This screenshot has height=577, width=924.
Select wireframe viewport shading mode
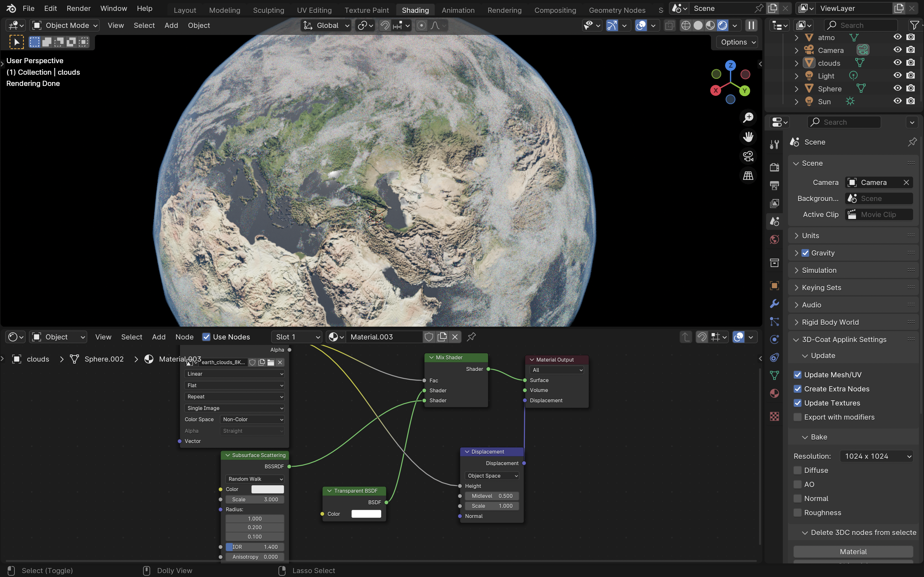pyautogui.click(x=686, y=26)
